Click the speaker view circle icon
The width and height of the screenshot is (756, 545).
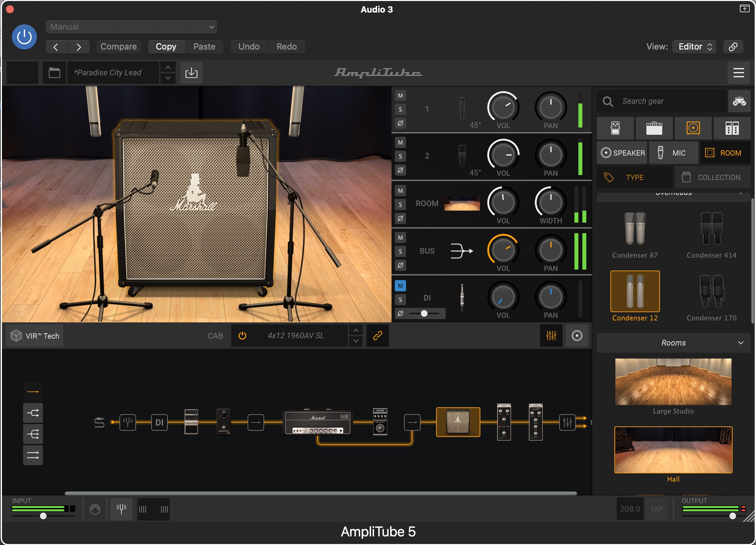(577, 336)
